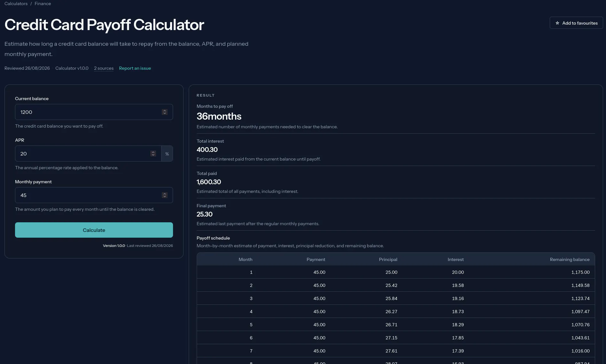Click the Add to favourites button
Viewport: 606px width, 364px height.
tap(576, 23)
